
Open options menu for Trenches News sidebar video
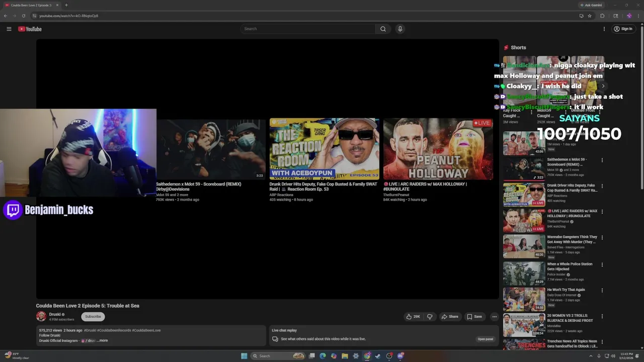tap(602, 341)
